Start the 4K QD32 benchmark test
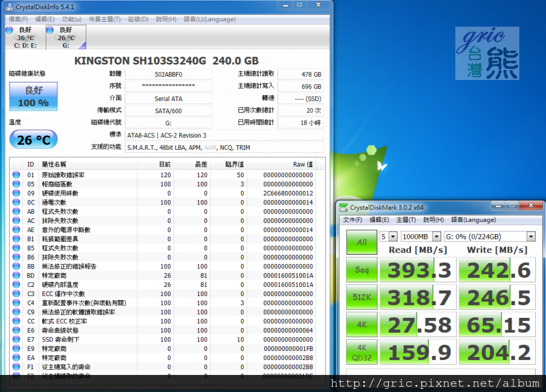546x392 pixels. (x=362, y=353)
